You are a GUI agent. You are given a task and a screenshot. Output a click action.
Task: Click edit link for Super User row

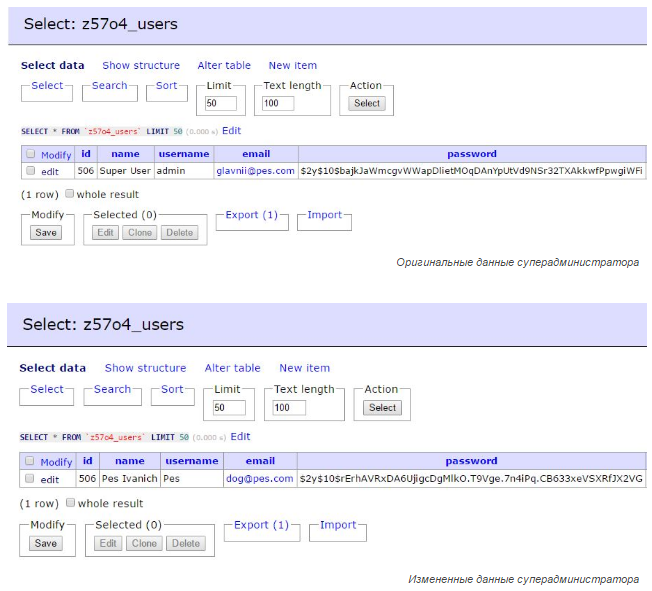pyautogui.click(x=50, y=171)
